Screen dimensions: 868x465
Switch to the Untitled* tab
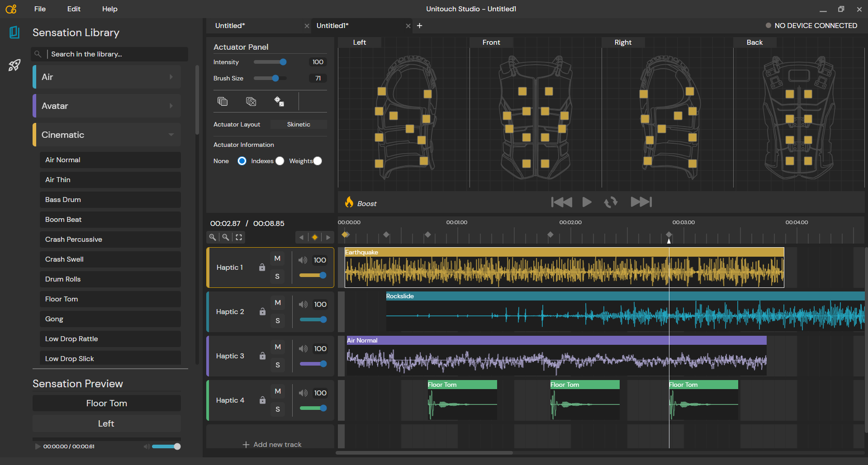click(x=230, y=26)
